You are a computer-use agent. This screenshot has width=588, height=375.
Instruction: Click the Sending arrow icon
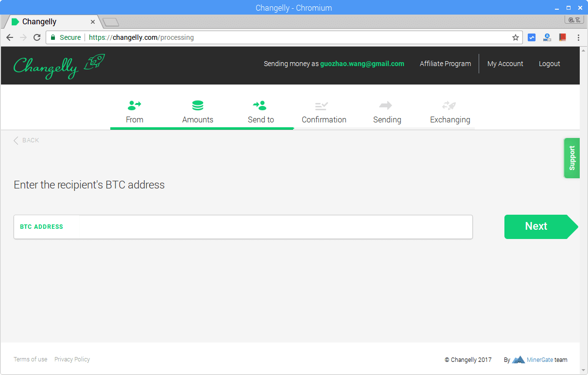386,105
